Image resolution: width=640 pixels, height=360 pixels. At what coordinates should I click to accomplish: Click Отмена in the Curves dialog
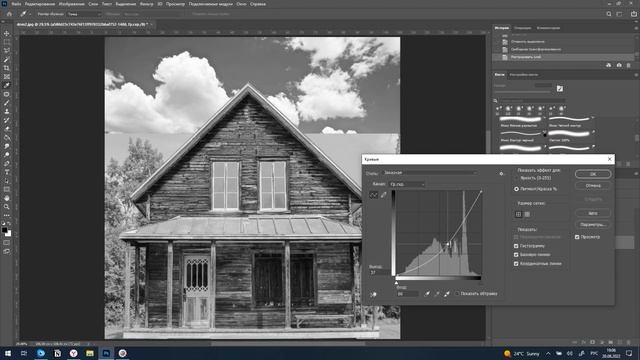593,186
